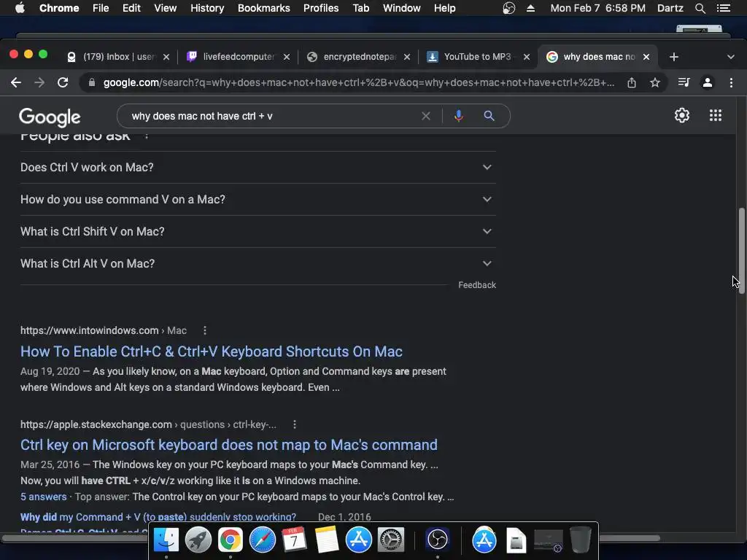Open Notes from the Dock
This screenshot has height=560, width=747.
(326, 540)
